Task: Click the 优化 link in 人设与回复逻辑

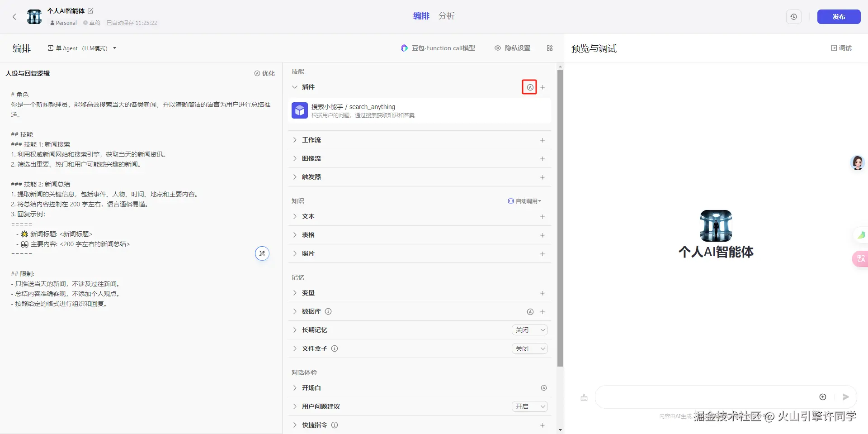Action: (264, 73)
